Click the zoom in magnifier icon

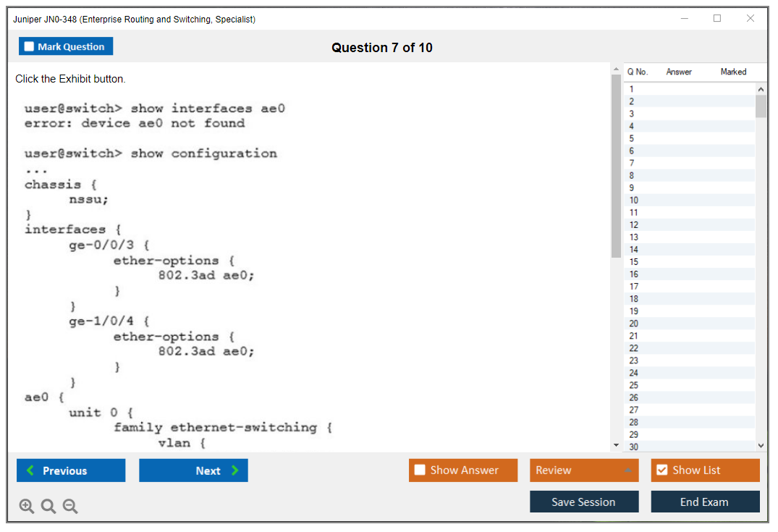coord(26,507)
